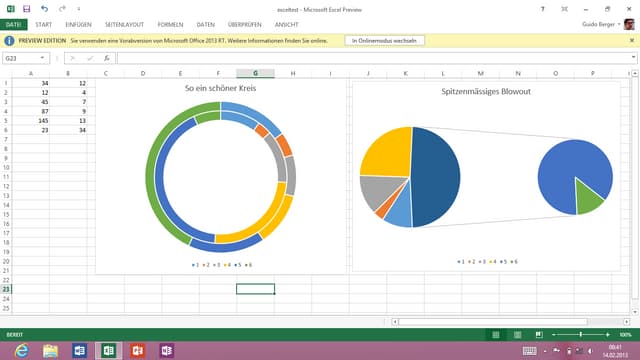Select row 23 header
Viewport: 640px width, 360px height.
pos(6,289)
